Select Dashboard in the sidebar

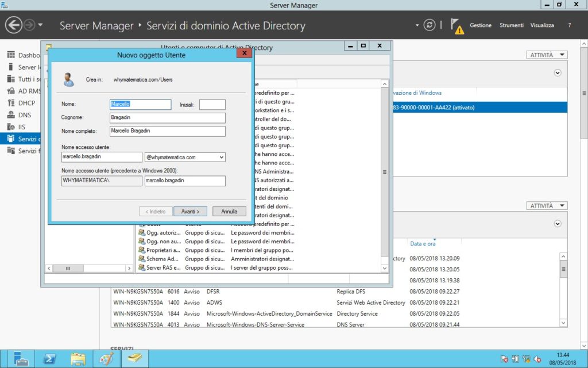[x=23, y=55]
